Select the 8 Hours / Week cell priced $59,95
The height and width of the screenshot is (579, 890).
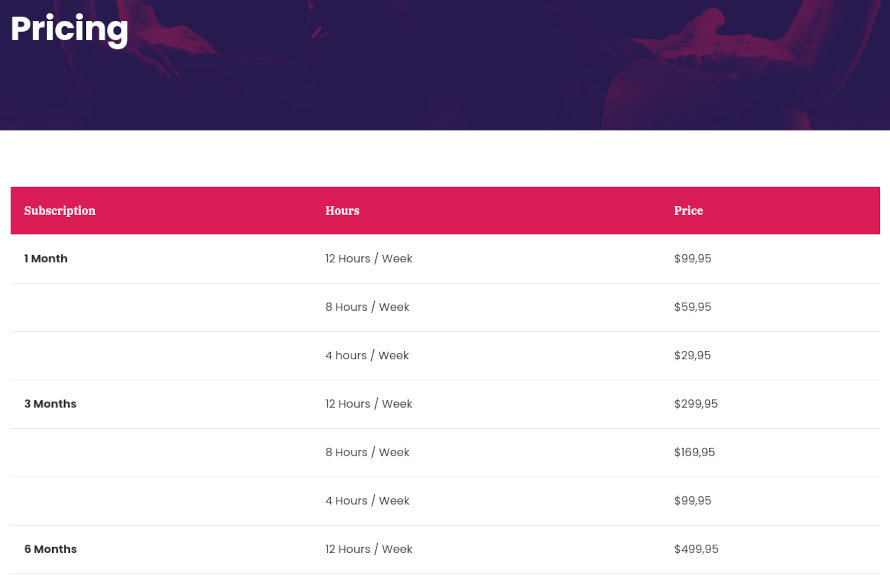367,307
